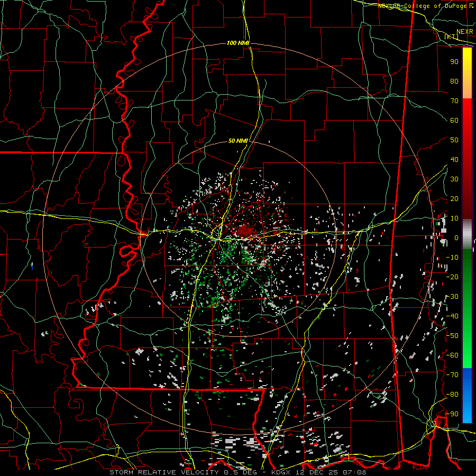Click the 10 value on velocity scale

click(454, 218)
